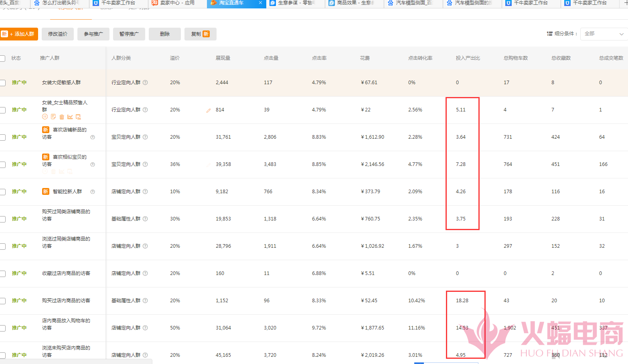
Task: Click the data report icon under 女装_女士精品预售人群
Action: (x=78, y=117)
